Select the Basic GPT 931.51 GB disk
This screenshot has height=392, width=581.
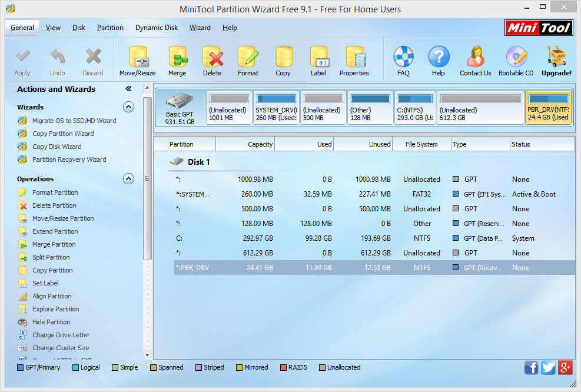[x=180, y=108]
